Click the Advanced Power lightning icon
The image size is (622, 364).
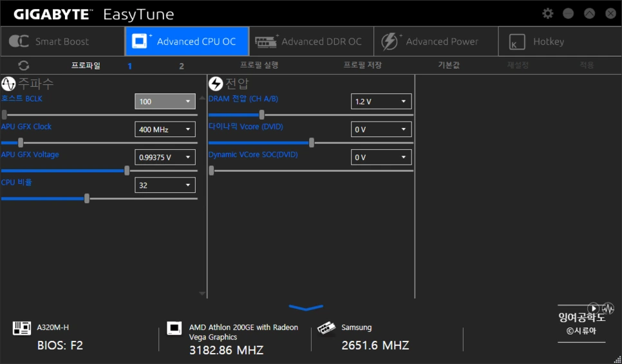pos(390,41)
